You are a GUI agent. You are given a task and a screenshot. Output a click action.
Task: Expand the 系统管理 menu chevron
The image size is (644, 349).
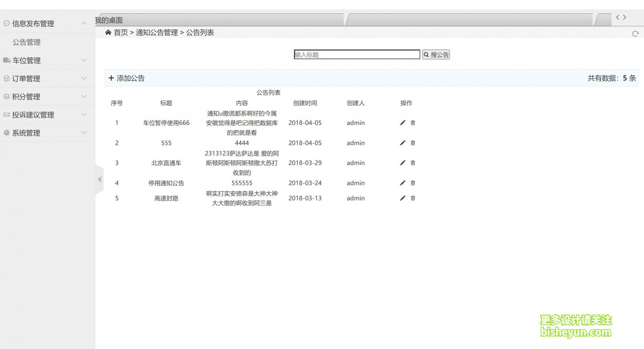84,133
